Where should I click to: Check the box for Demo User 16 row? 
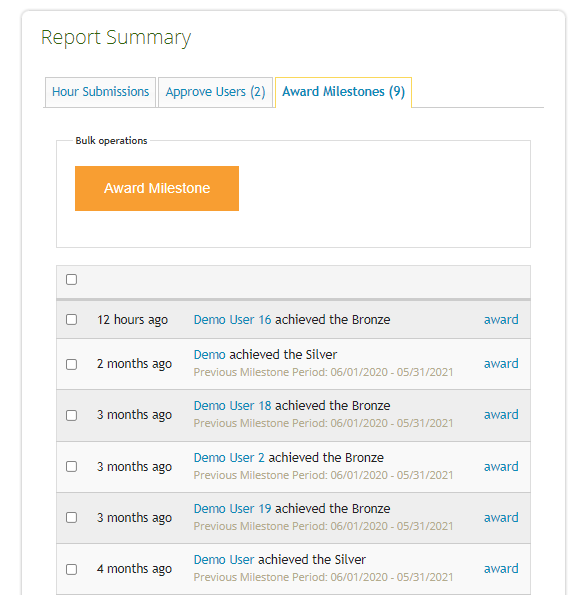71,319
